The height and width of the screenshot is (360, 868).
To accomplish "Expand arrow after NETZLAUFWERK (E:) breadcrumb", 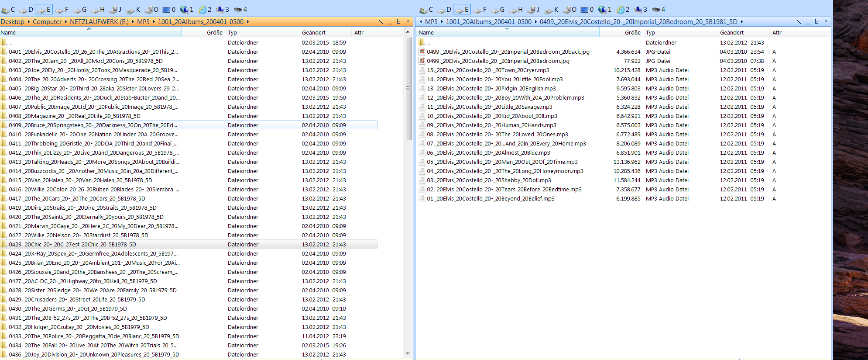I will (x=133, y=22).
